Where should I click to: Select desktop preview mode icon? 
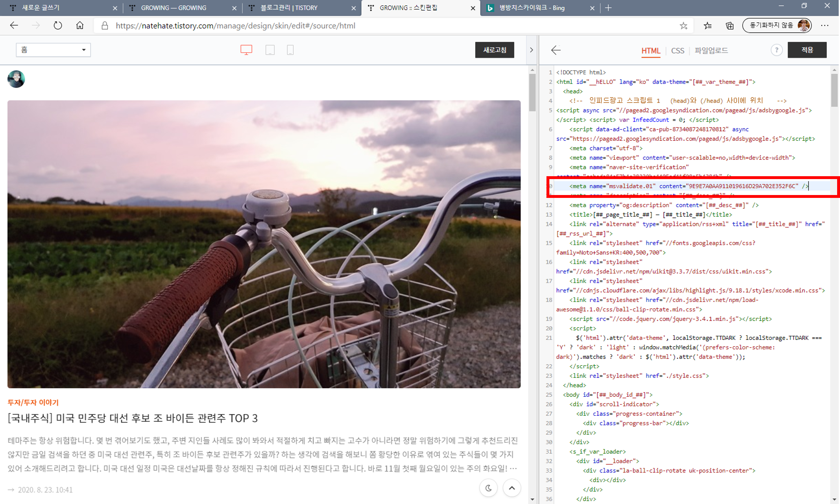tap(246, 50)
